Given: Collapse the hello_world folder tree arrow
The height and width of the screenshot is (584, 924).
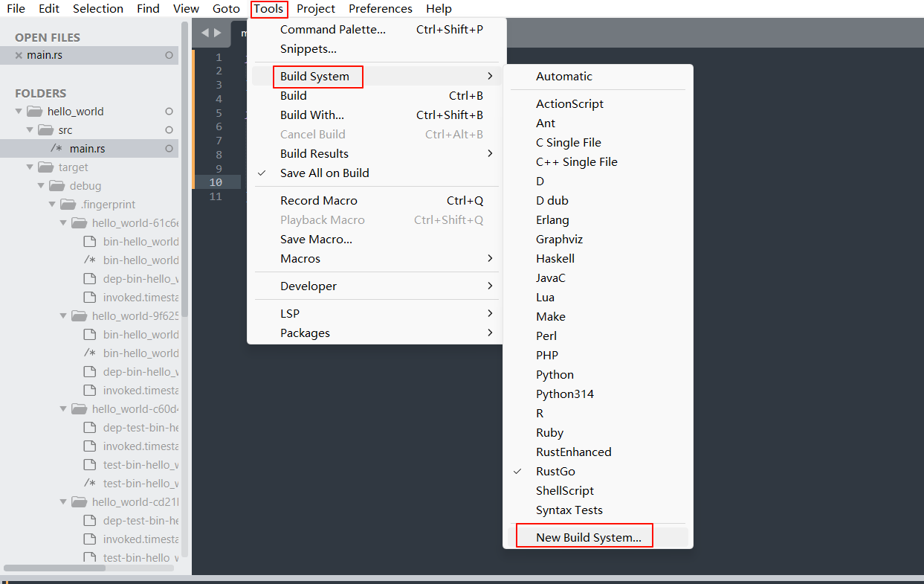Looking at the screenshot, I should point(19,112).
